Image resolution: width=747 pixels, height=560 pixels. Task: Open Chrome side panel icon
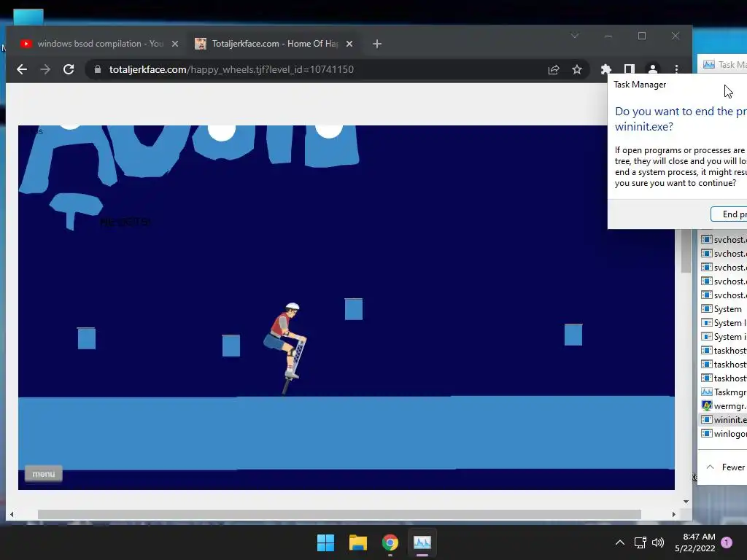(x=630, y=69)
